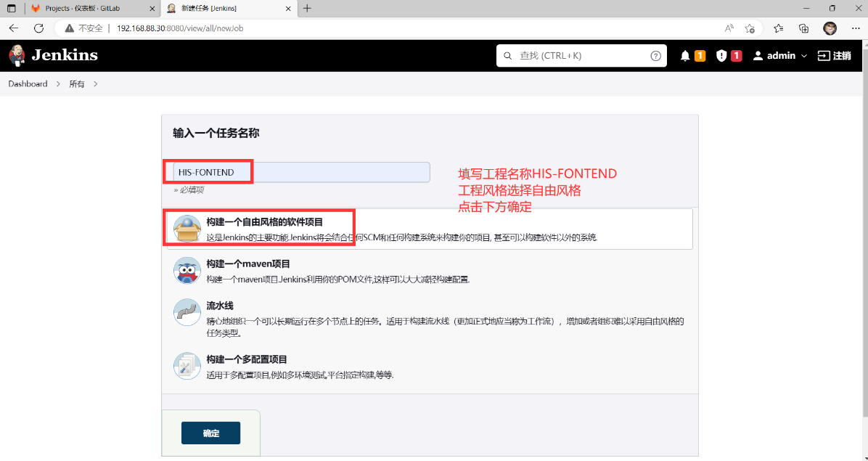This screenshot has height=461, width=868.
Task: Go back in browser
Action: click(x=14, y=28)
